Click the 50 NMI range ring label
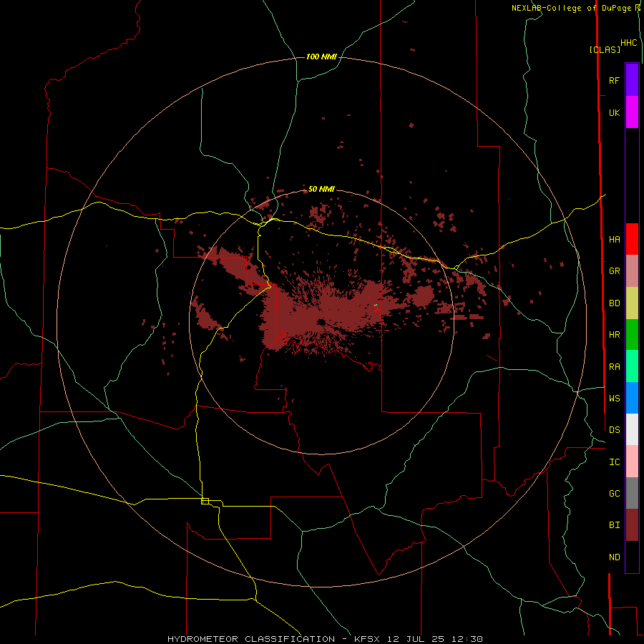 321,189
